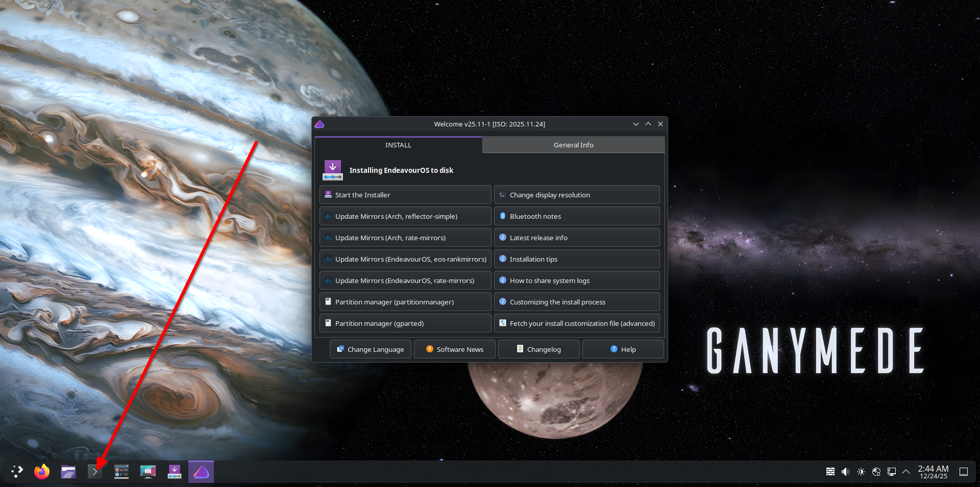Fetch your install customization file
Screen dimensions: 980x487
[x=576, y=323]
